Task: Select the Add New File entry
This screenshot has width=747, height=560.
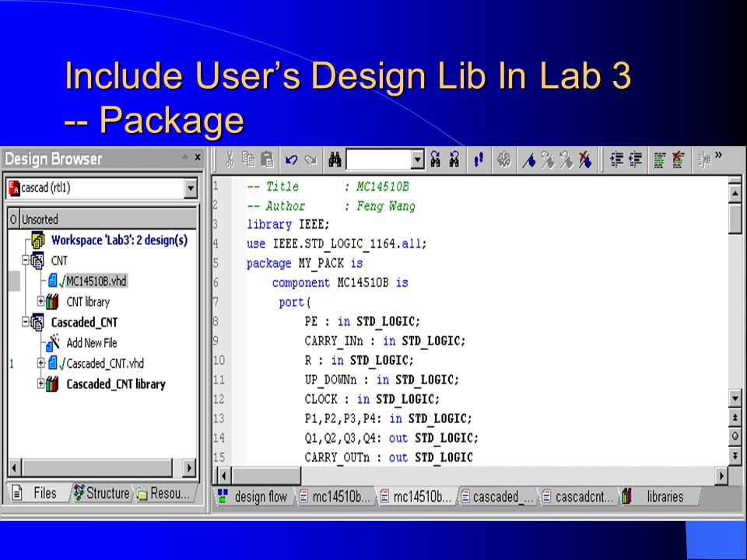Action: [92, 343]
